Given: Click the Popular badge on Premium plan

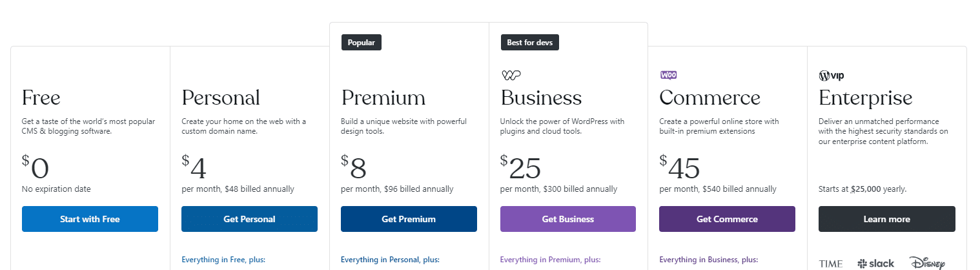Looking at the screenshot, I should click(x=362, y=43).
